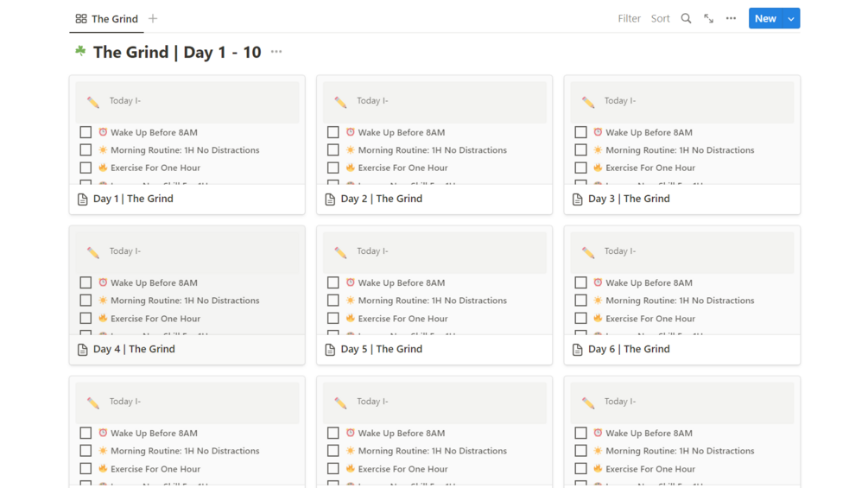The width and height of the screenshot is (868, 488).
Task: Click the expand full-page arrows icon
Action: click(x=708, y=18)
